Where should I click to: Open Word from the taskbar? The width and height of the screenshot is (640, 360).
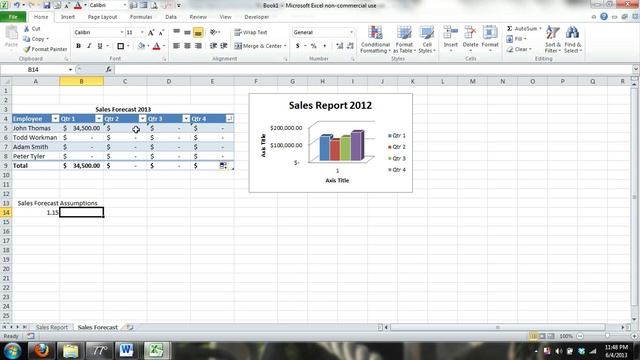point(126,351)
